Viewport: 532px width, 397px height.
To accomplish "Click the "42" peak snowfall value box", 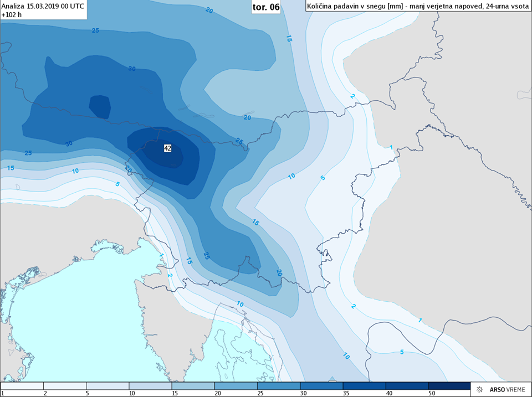I will (x=167, y=148).
